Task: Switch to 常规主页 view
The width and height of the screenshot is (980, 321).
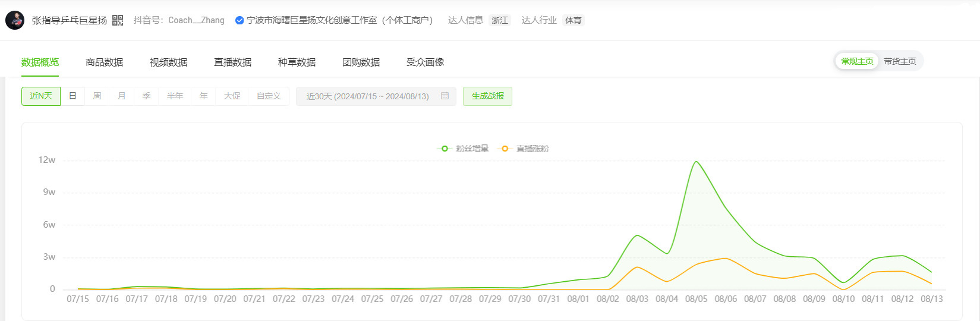Action: pyautogui.click(x=857, y=61)
